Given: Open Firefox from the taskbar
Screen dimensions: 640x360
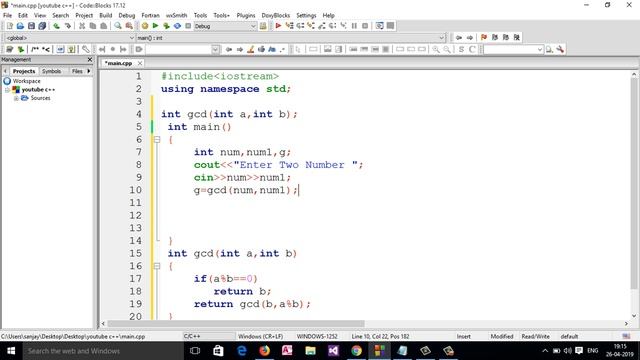Looking at the screenshot, I should 264,351.
